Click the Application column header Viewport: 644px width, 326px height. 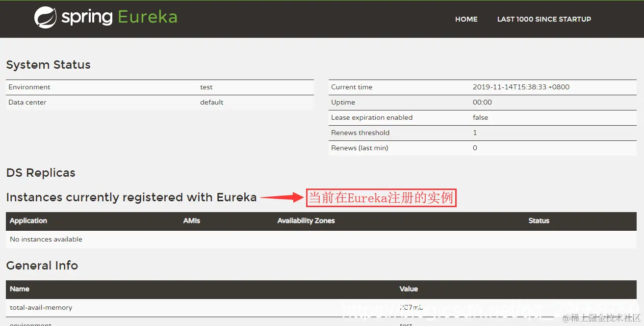[x=28, y=221]
